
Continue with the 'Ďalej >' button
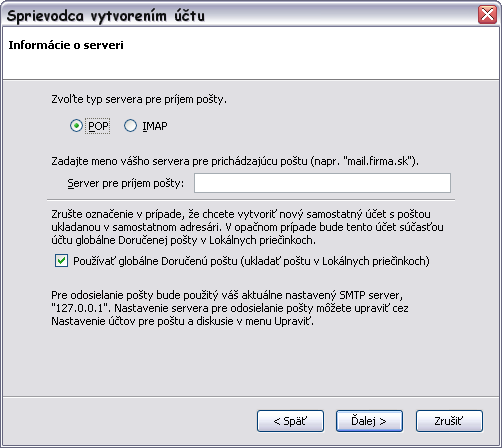(x=369, y=421)
